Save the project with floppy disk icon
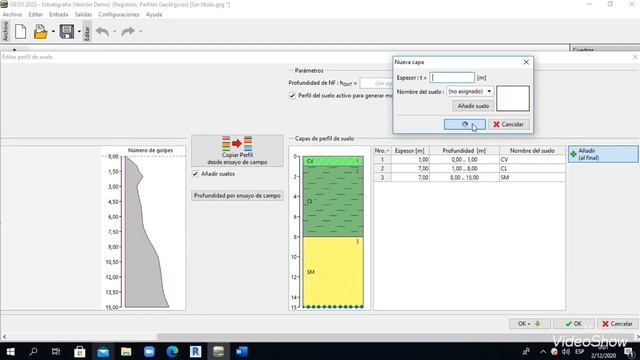 (67, 31)
